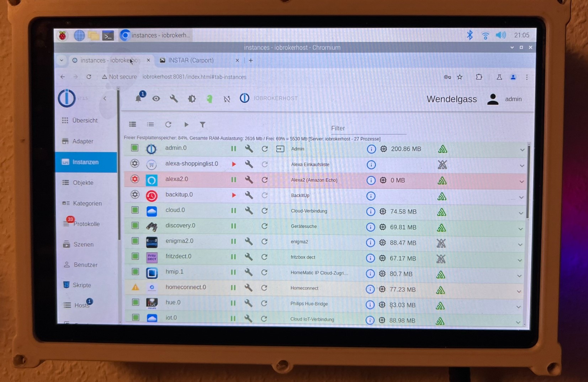Pause the admin.0 instance

234,148
